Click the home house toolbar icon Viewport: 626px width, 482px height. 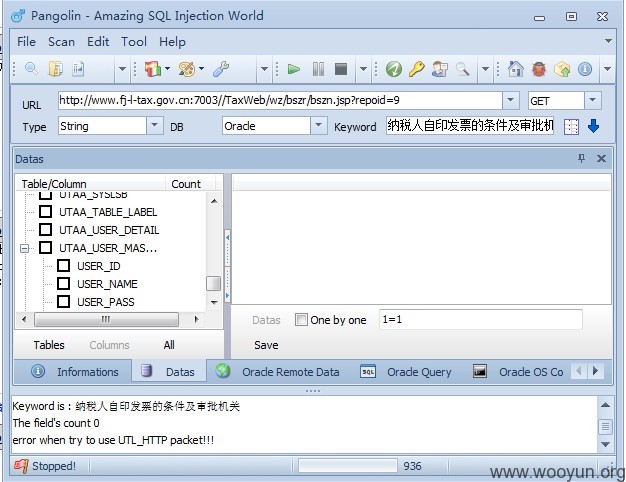[x=515, y=69]
